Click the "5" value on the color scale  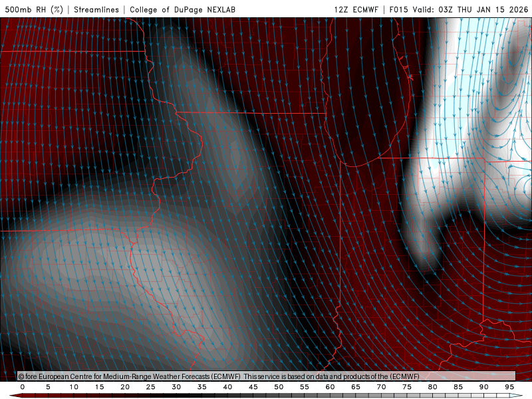(x=48, y=387)
